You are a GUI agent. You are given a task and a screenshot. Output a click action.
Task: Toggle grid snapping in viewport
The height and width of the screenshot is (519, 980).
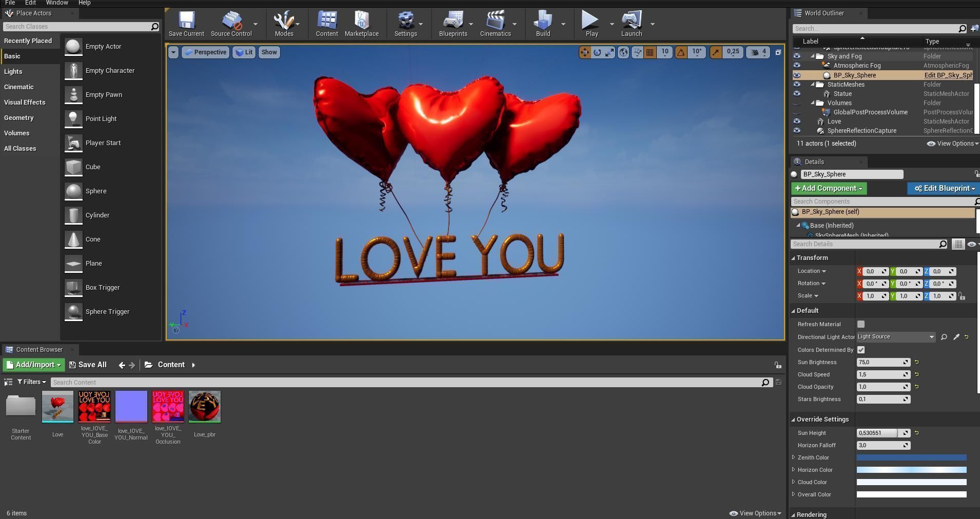(650, 52)
